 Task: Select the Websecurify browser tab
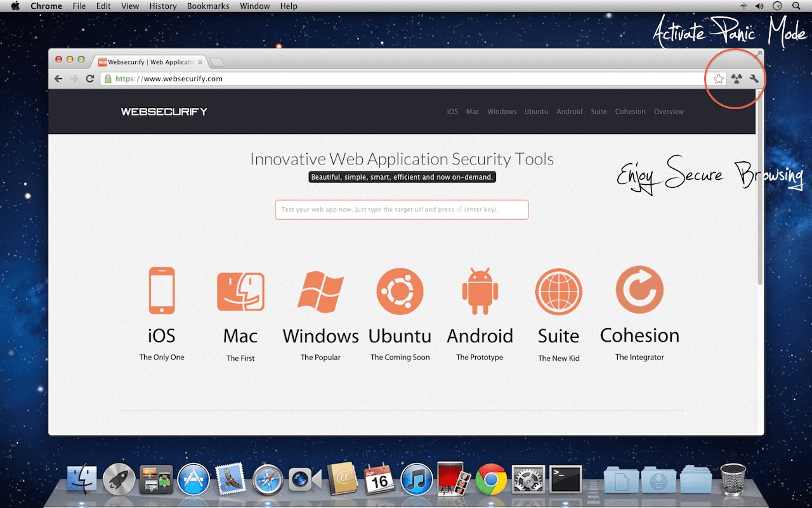point(150,62)
